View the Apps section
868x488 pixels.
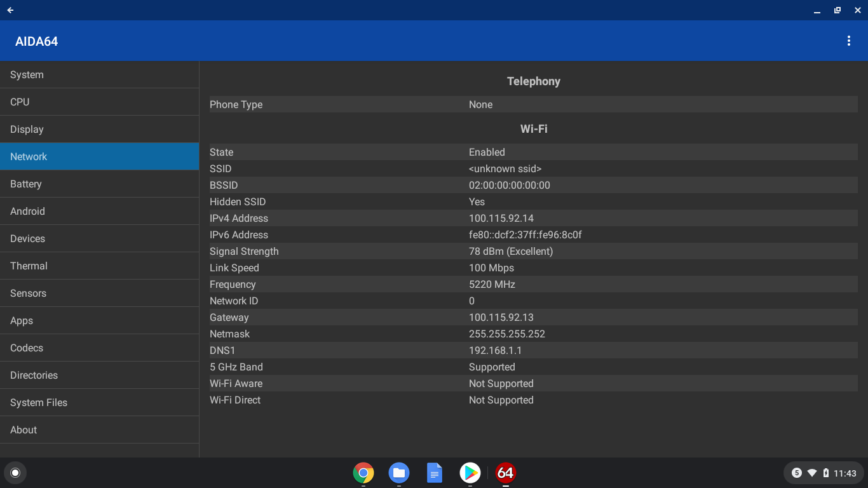pyautogui.click(x=100, y=320)
